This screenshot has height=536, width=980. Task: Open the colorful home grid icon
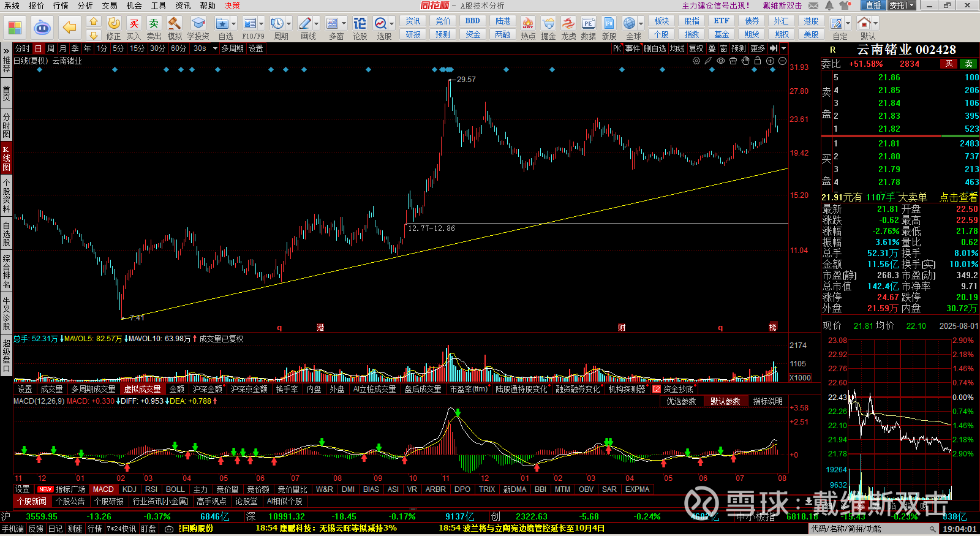[15, 28]
